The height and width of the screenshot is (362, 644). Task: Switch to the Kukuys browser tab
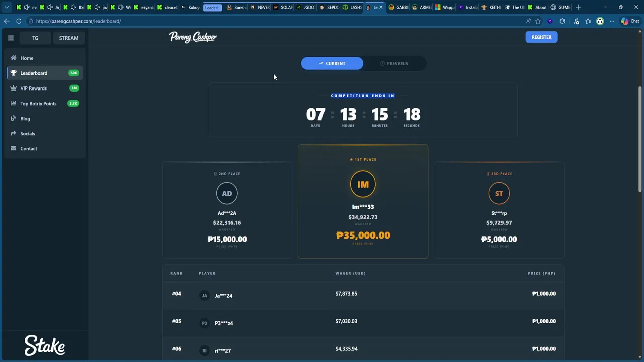[x=190, y=7]
